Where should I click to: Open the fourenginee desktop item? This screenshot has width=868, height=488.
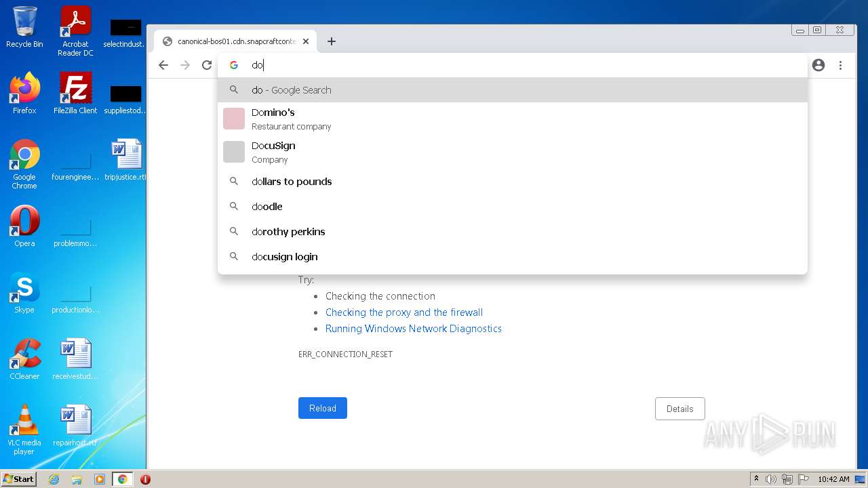[x=75, y=166]
